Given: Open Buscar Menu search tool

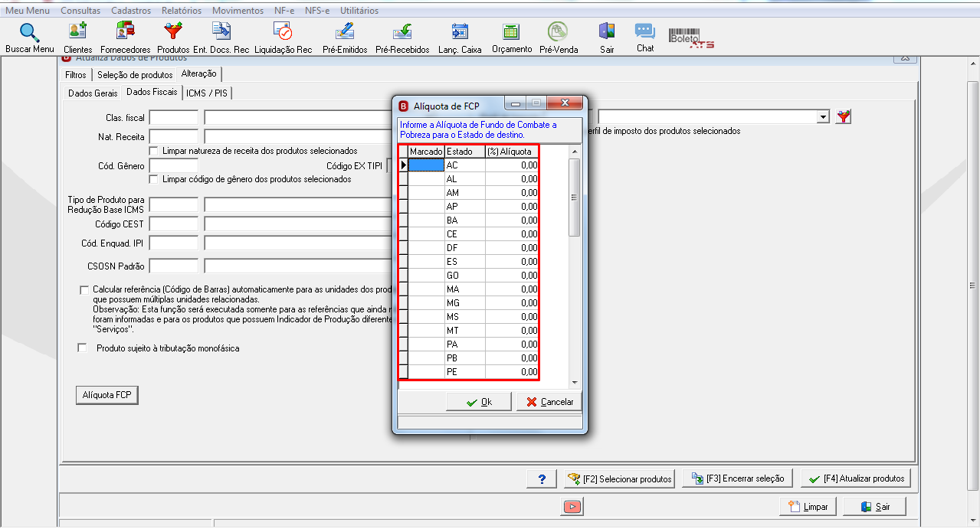Looking at the screenshot, I should click(x=29, y=38).
